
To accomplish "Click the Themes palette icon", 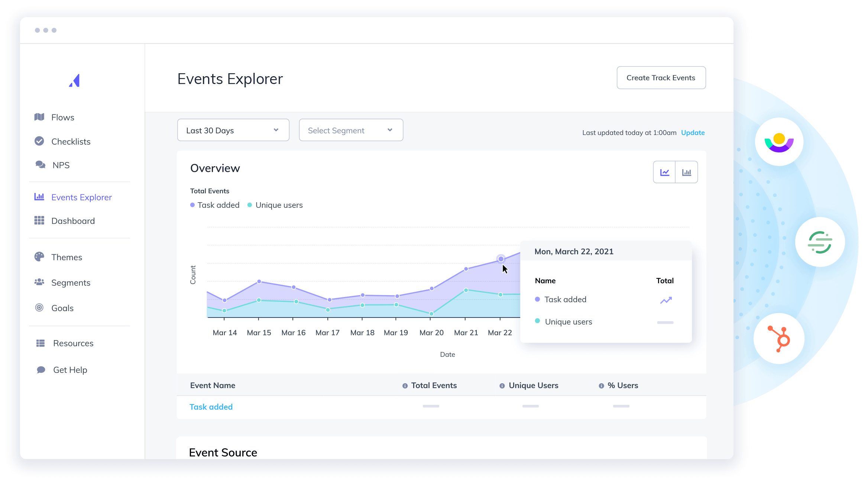I will [39, 257].
